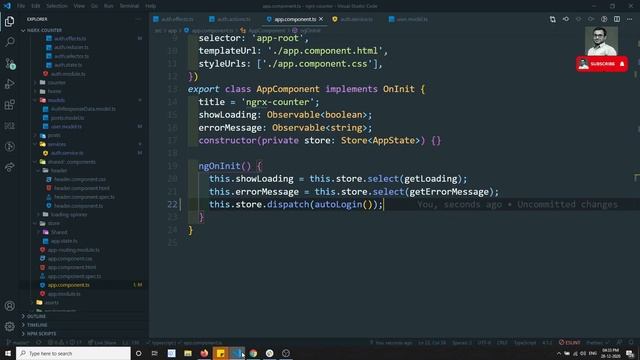Expand the posts folder
Screen dimensions: 640x360
(x=54, y=135)
